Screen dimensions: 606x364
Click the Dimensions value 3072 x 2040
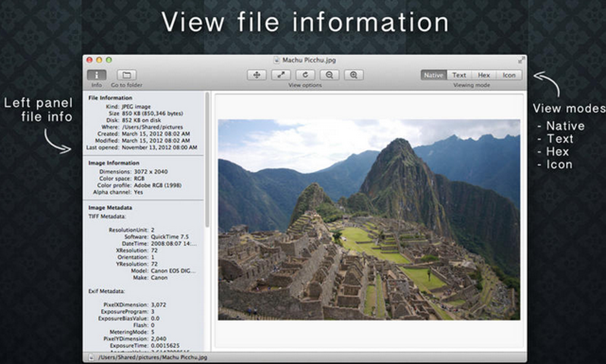pyautogui.click(x=151, y=172)
